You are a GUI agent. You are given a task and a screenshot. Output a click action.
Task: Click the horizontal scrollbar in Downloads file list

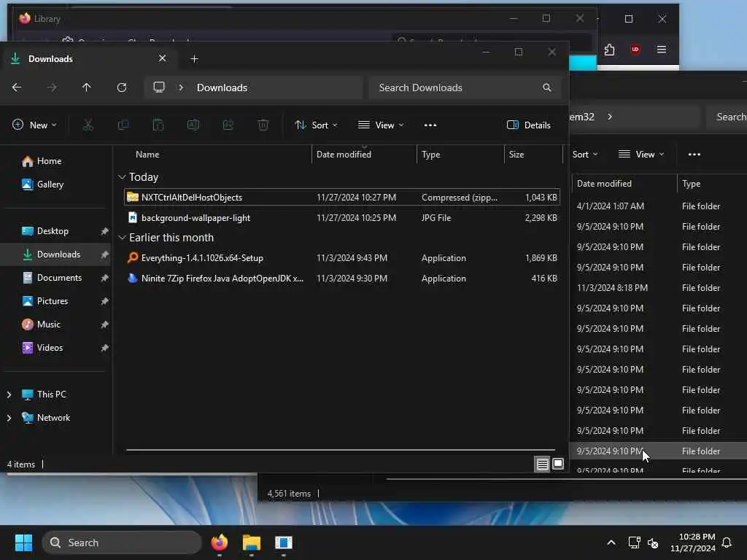click(x=340, y=449)
